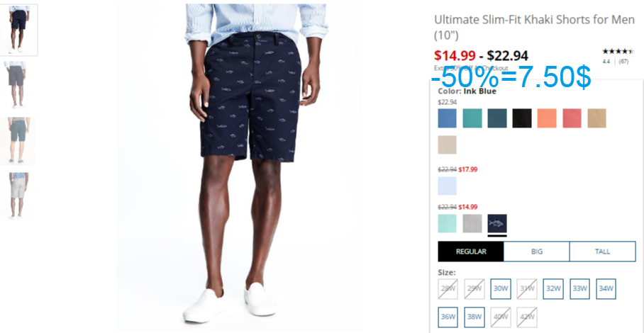
Task: Select size 30W
Action: (501, 288)
